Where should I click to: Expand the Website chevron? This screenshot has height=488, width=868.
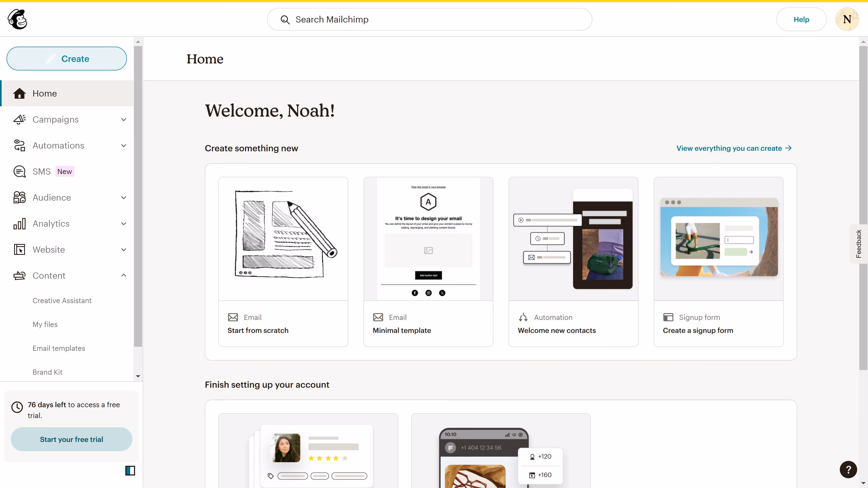tap(124, 249)
